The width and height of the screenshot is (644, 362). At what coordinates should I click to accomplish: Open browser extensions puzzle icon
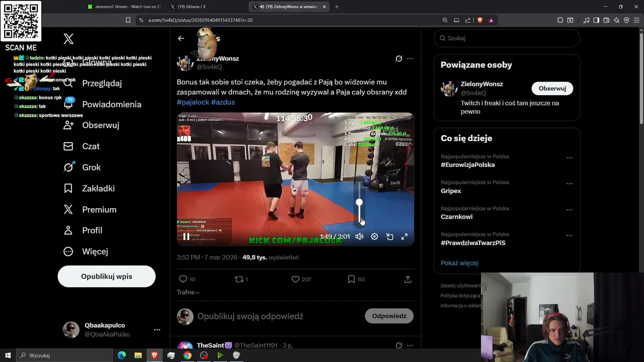click(560, 20)
